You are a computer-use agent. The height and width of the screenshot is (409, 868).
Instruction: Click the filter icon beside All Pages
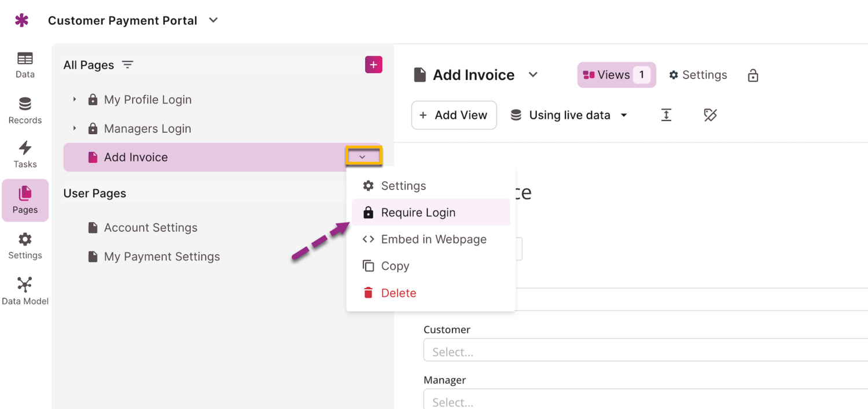pyautogui.click(x=127, y=65)
